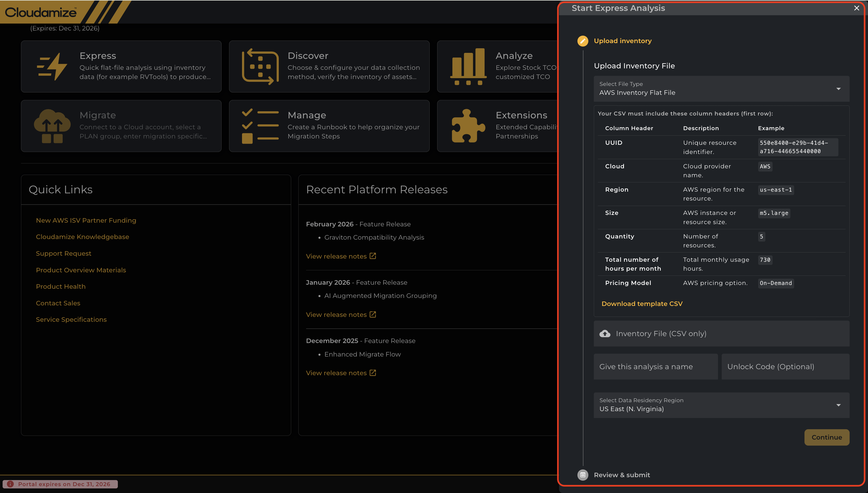This screenshot has width=868, height=493.
Task: Open the Manage card title
Action: pos(307,115)
